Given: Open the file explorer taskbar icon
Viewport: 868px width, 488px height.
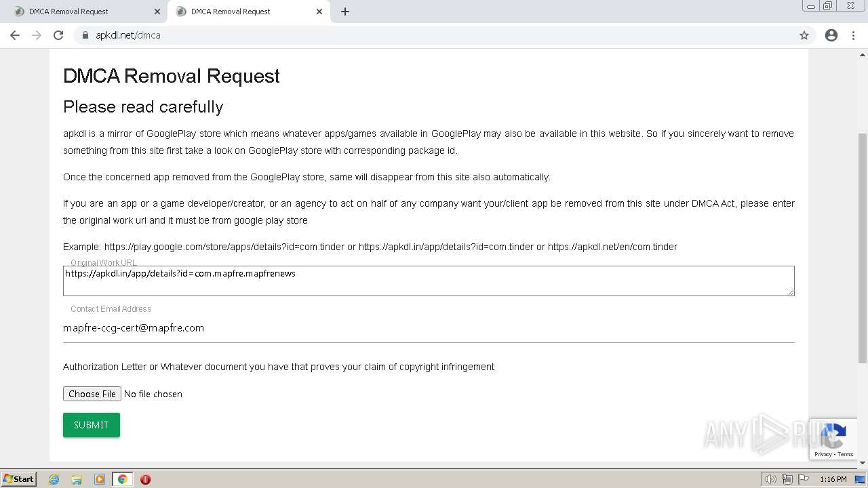Looking at the screenshot, I should [77, 479].
